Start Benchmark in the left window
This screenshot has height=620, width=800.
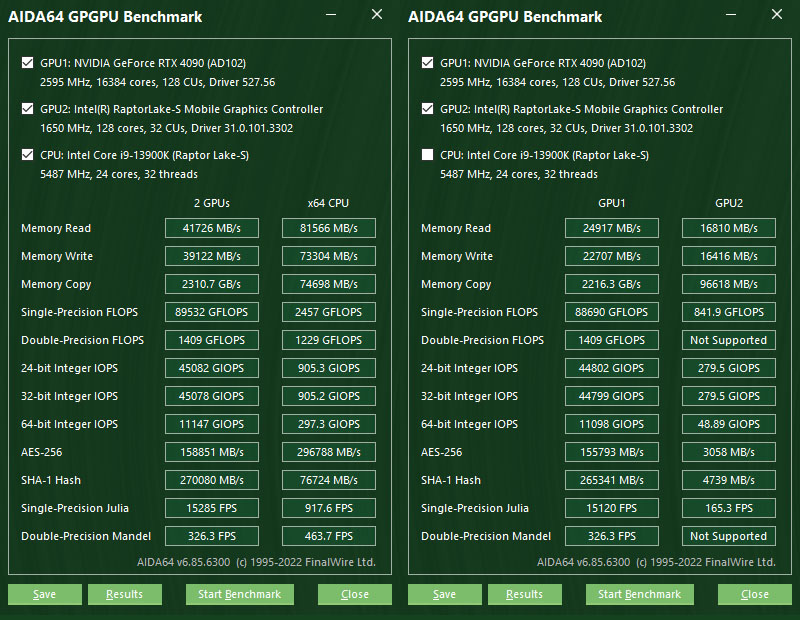point(240,594)
